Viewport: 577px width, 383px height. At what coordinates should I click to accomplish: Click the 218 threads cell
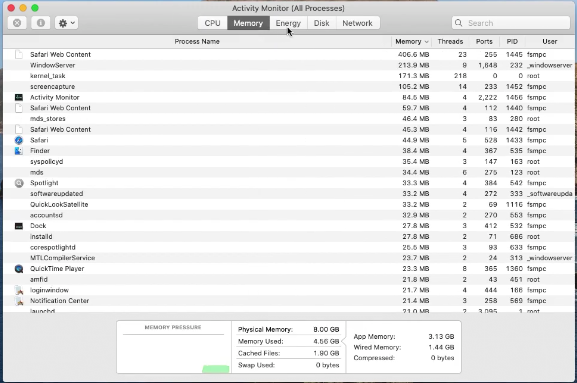pyautogui.click(x=460, y=76)
